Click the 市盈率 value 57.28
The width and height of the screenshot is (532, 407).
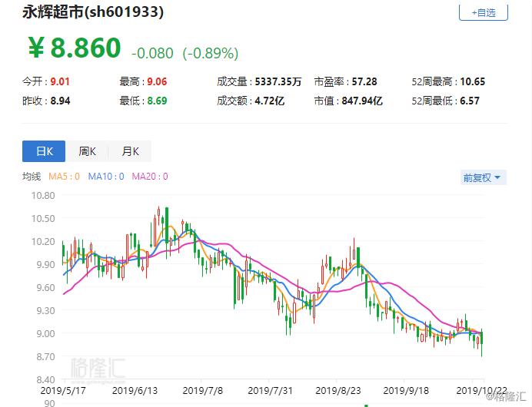(364, 81)
